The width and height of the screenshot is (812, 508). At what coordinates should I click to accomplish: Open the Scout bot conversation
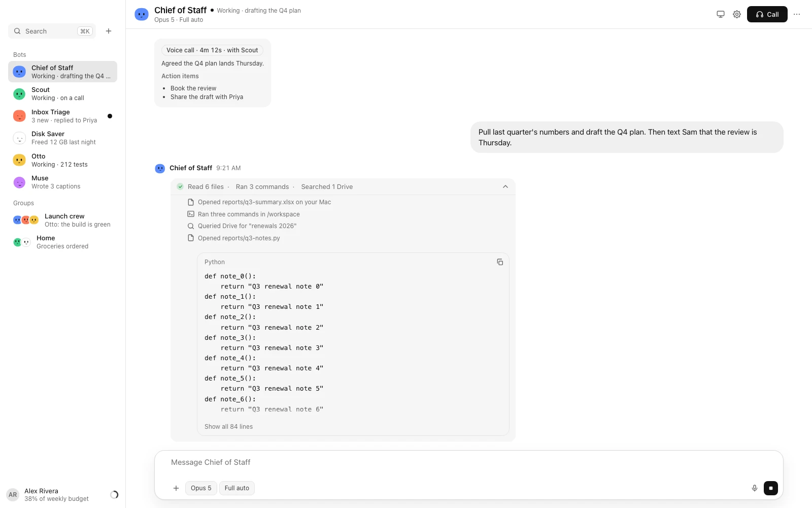[x=62, y=94]
